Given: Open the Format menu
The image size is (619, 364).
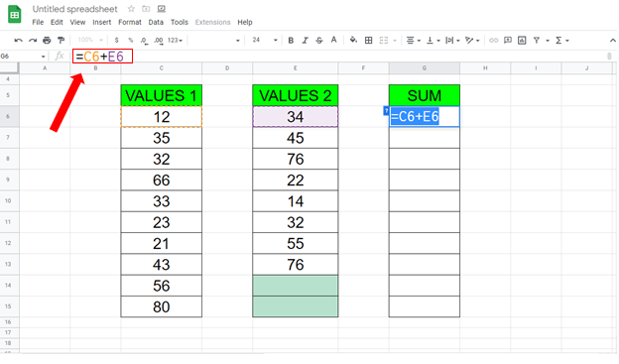Looking at the screenshot, I should (130, 22).
